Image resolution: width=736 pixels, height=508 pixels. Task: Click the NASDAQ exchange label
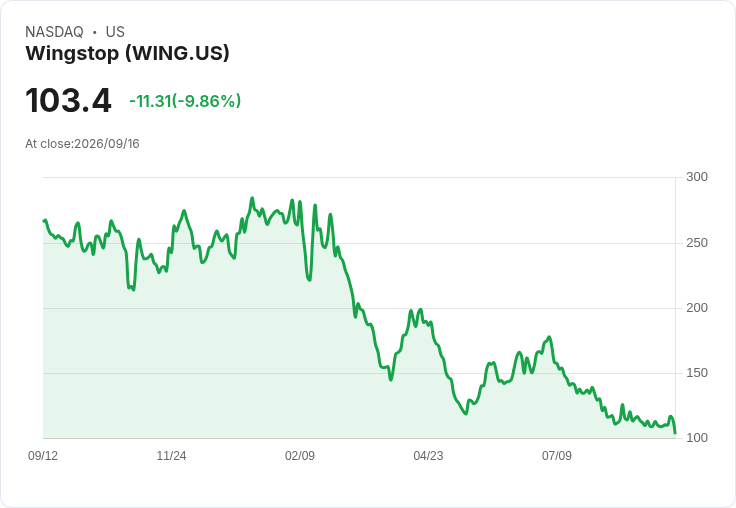tap(54, 32)
